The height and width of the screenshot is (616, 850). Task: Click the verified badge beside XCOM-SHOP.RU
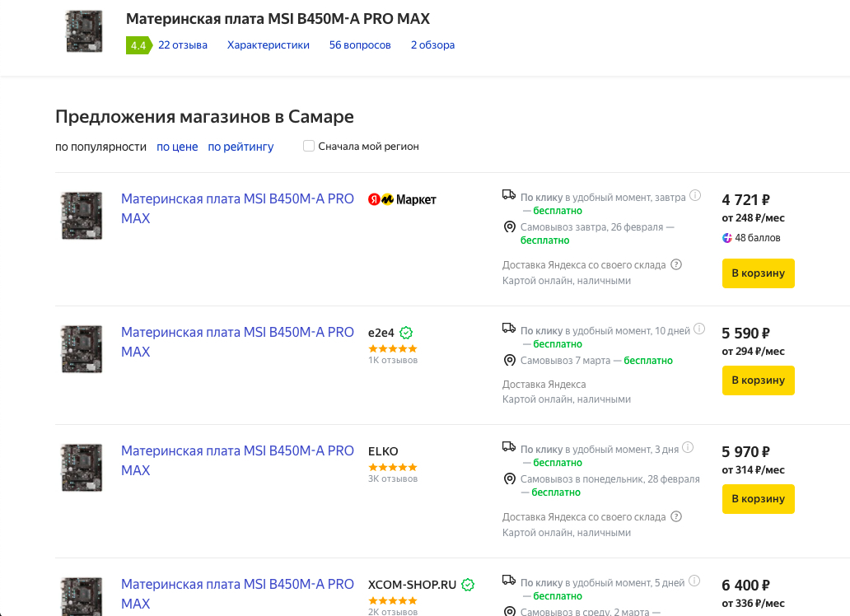click(x=468, y=585)
